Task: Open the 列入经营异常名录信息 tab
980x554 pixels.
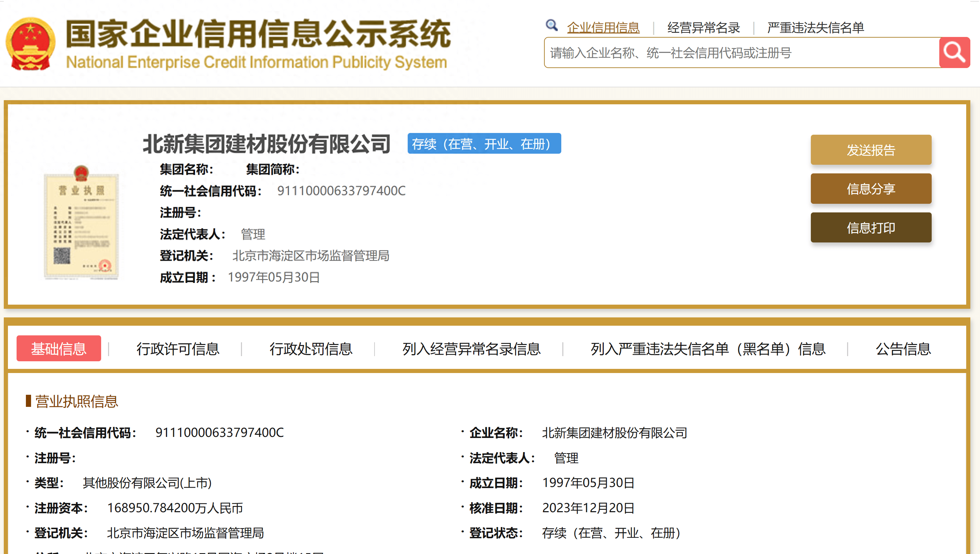Action: click(x=471, y=348)
